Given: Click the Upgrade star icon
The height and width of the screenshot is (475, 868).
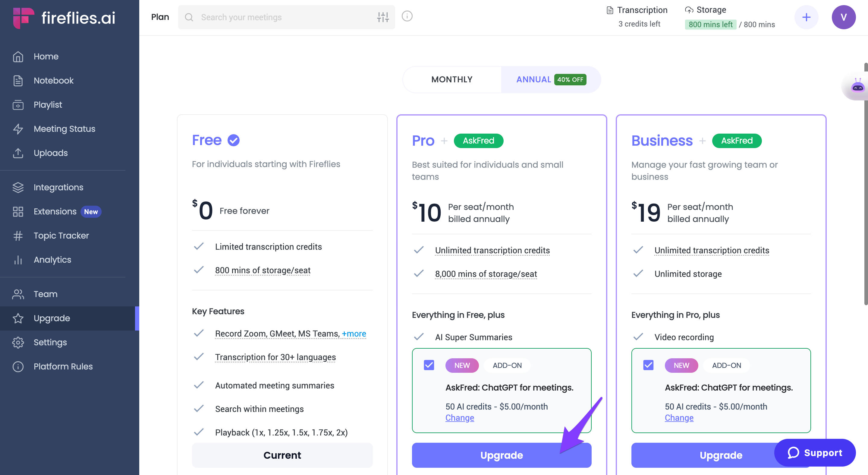Looking at the screenshot, I should coord(18,318).
